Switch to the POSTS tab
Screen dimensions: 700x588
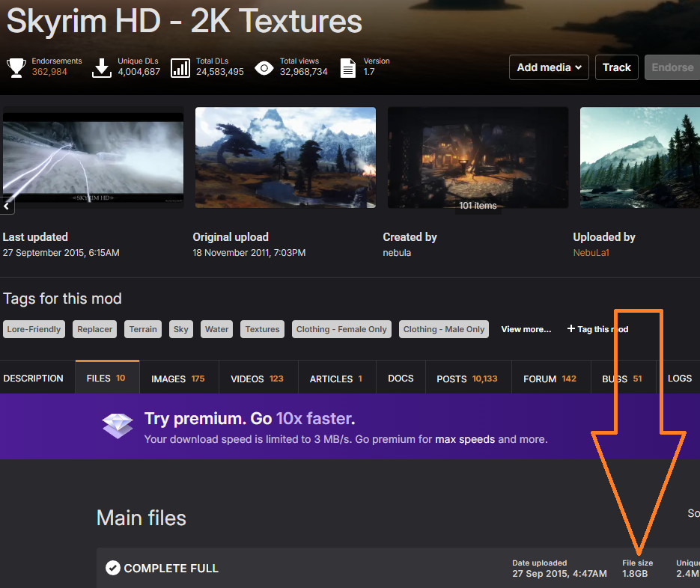click(467, 379)
